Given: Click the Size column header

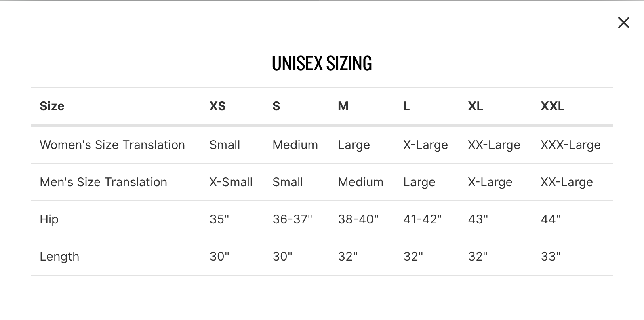Looking at the screenshot, I should (x=52, y=106).
